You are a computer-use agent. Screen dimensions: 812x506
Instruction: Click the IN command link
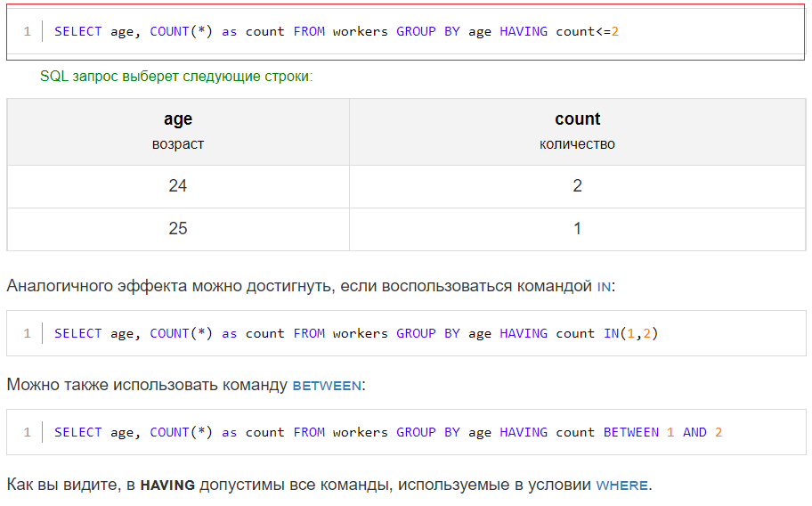604,286
